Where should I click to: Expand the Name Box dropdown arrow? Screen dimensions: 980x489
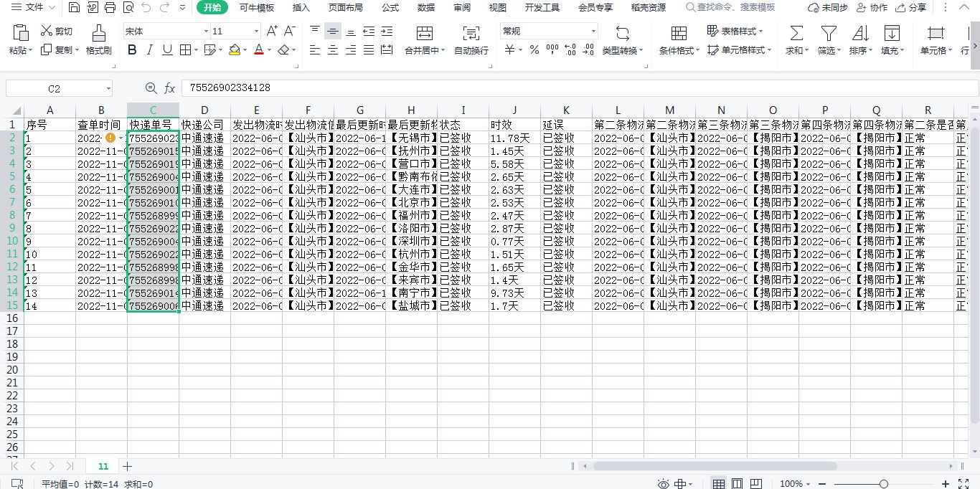(x=108, y=88)
